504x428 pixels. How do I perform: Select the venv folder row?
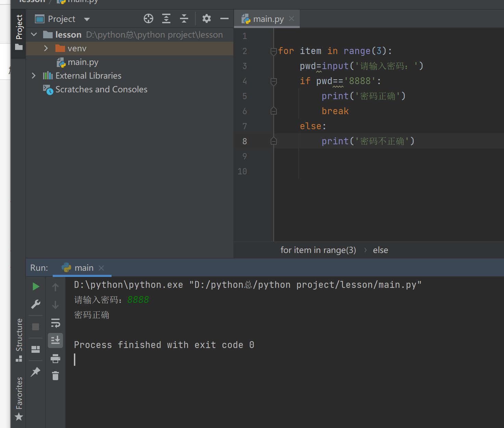(130, 49)
